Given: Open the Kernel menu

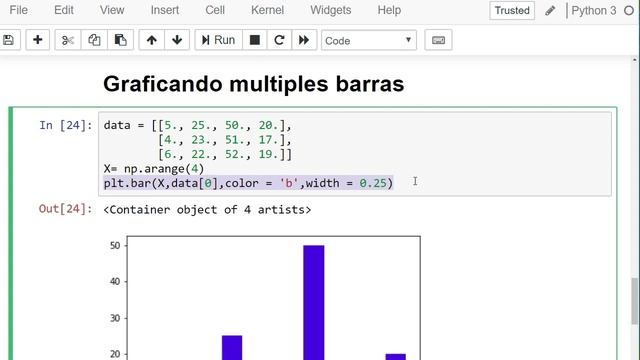Looking at the screenshot, I should point(267,10).
